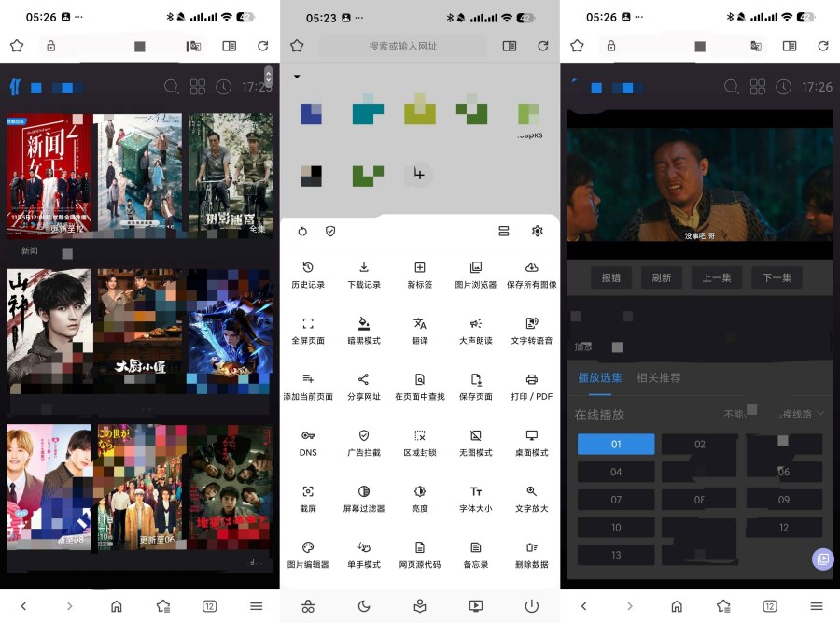The height and width of the screenshot is (623, 840).
Task: Open the 翻译 translate tool
Action: point(420,329)
